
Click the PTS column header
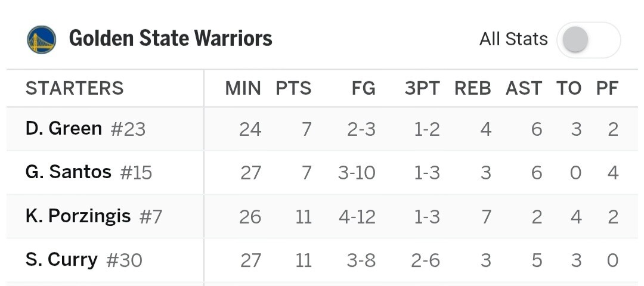[293, 88]
